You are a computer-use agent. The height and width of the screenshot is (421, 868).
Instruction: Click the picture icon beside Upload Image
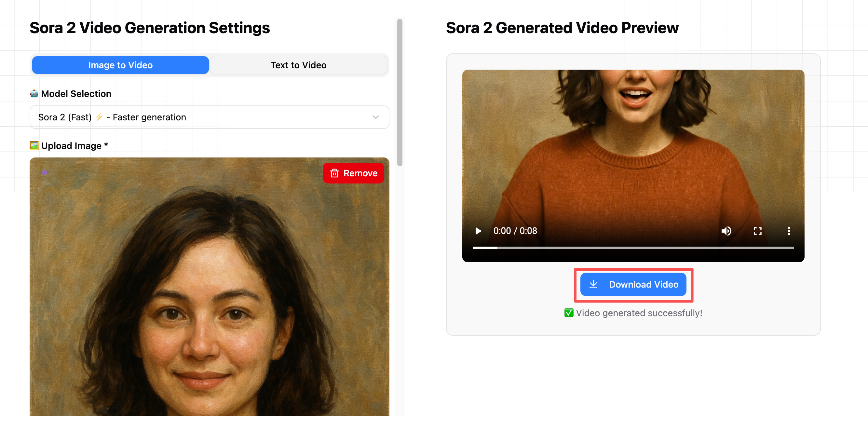tap(34, 145)
